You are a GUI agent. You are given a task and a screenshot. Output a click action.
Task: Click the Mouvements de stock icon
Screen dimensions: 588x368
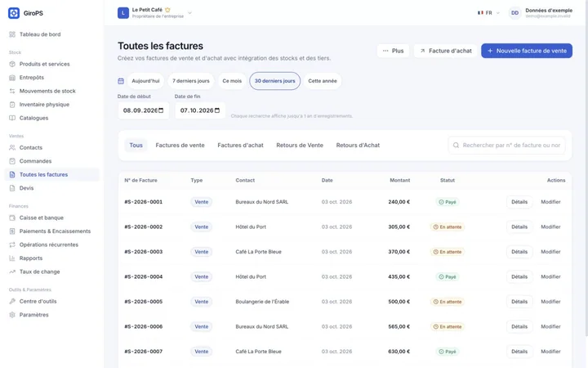(12, 91)
